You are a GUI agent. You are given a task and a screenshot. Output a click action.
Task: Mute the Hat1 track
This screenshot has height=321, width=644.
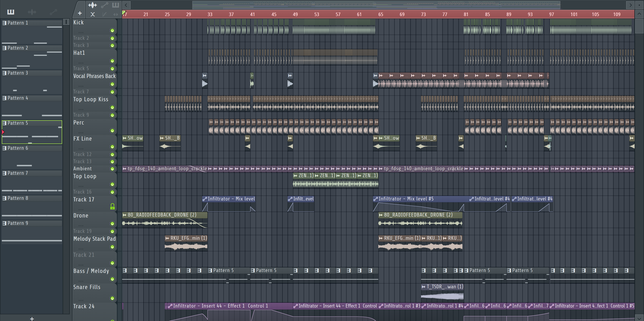tap(112, 61)
